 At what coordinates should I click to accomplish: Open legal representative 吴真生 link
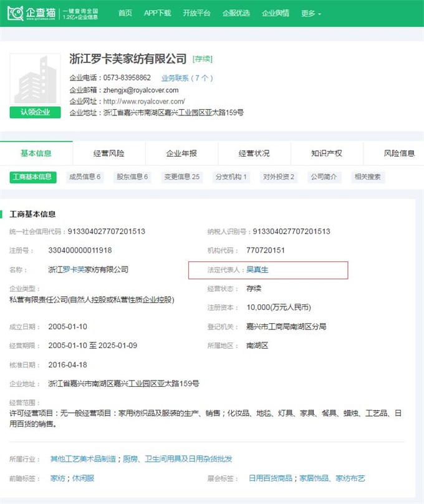[258, 270]
